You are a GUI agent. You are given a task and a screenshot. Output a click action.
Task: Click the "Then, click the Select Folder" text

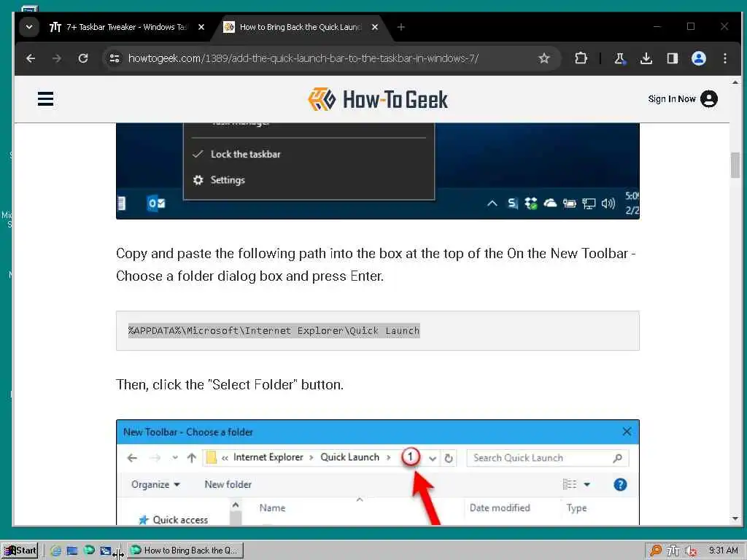tap(230, 384)
